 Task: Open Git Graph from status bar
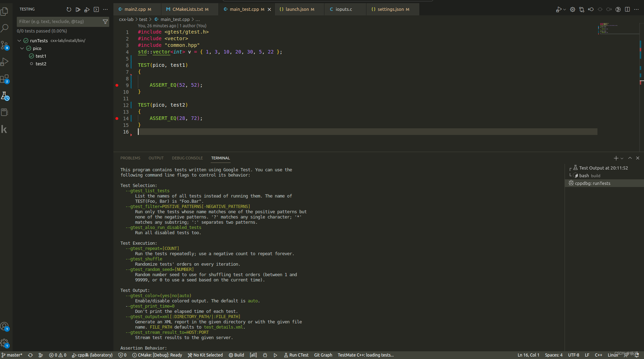tap(323, 355)
